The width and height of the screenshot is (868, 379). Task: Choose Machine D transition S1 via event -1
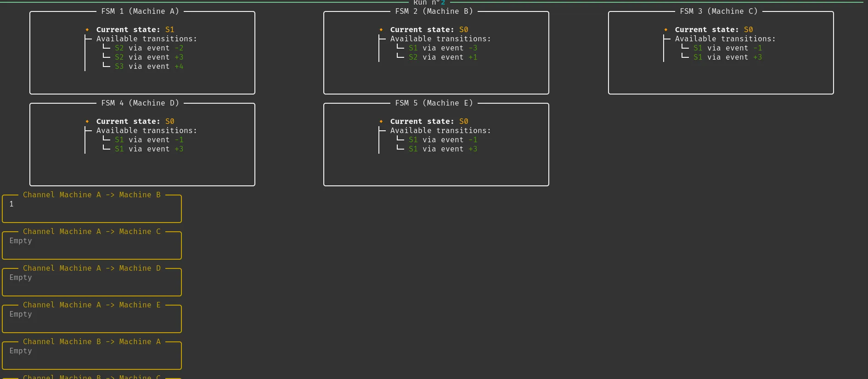click(x=149, y=140)
